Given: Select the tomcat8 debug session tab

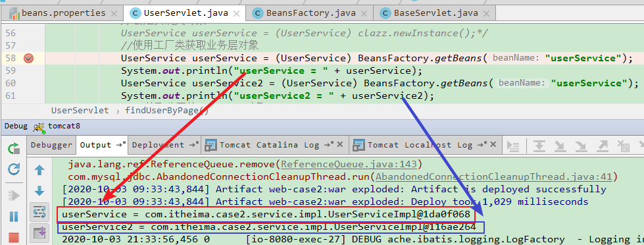Looking at the screenshot, I should coord(57,127).
